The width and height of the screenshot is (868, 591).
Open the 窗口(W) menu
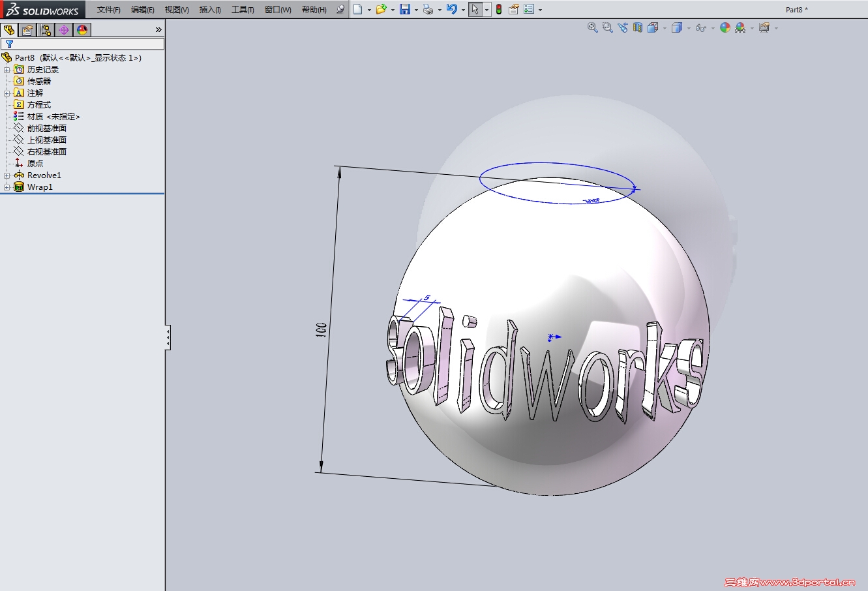coord(278,10)
